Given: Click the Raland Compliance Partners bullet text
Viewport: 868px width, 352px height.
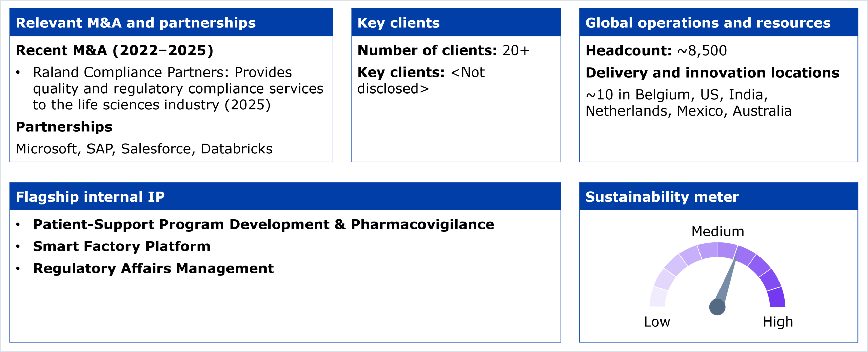Looking at the screenshot, I should [178, 88].
